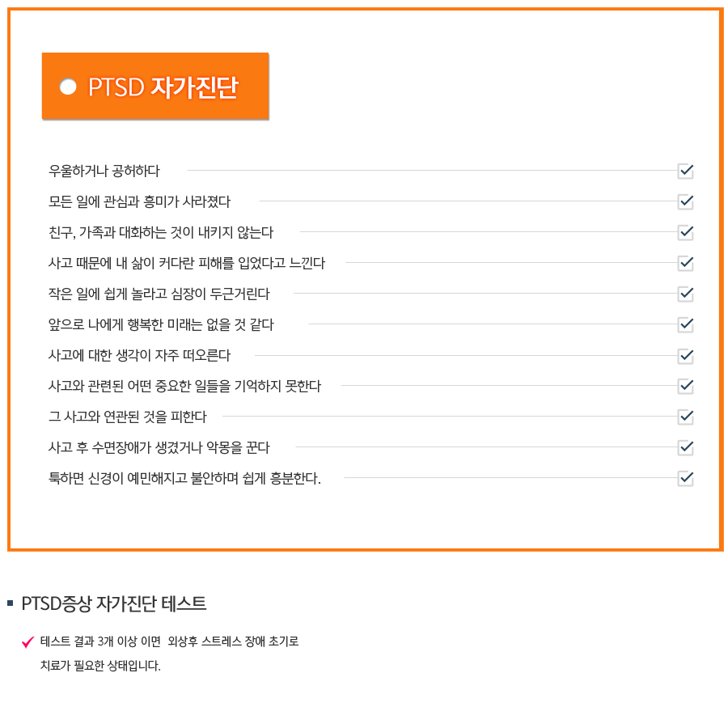Screen dimensions: 728x728
Task: Click the label 사고에 대한 생각이 자주 떠오른다
Action: click(139, 356)
